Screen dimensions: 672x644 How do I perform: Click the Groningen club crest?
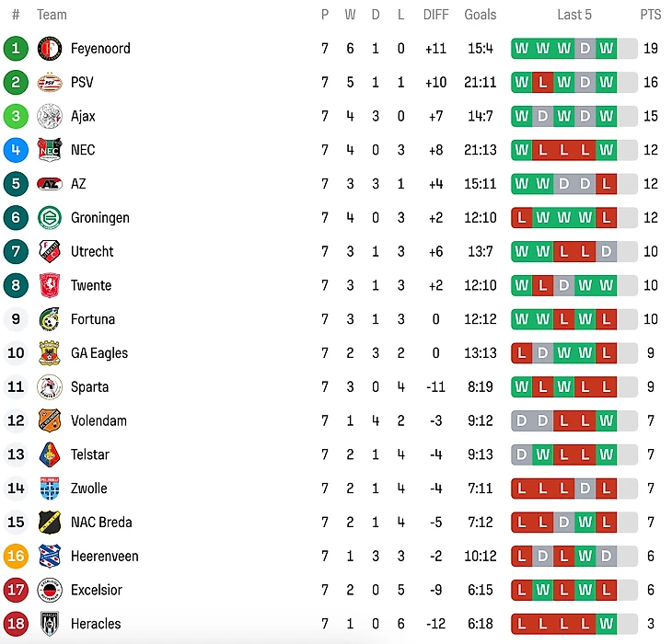[50, 218]
